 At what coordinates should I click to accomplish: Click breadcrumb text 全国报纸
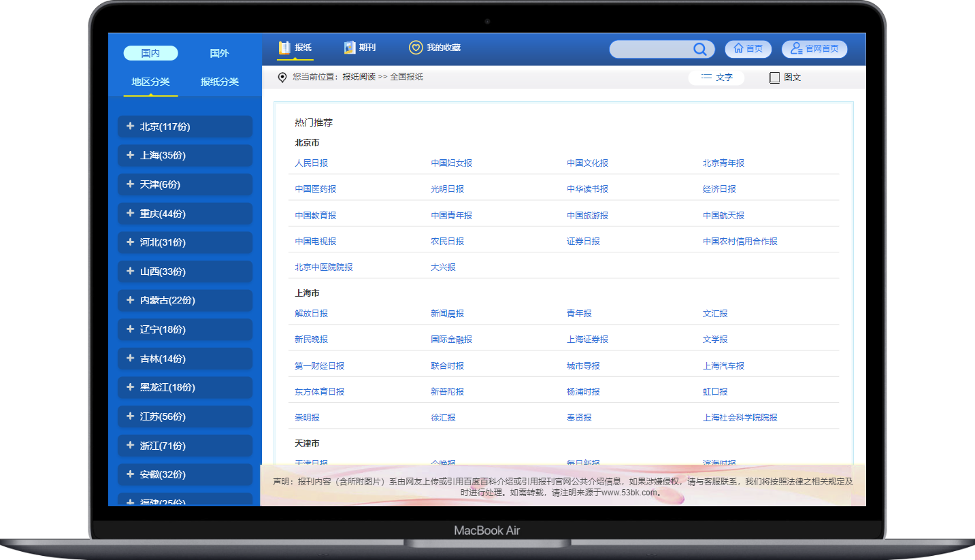click(406, 77)
